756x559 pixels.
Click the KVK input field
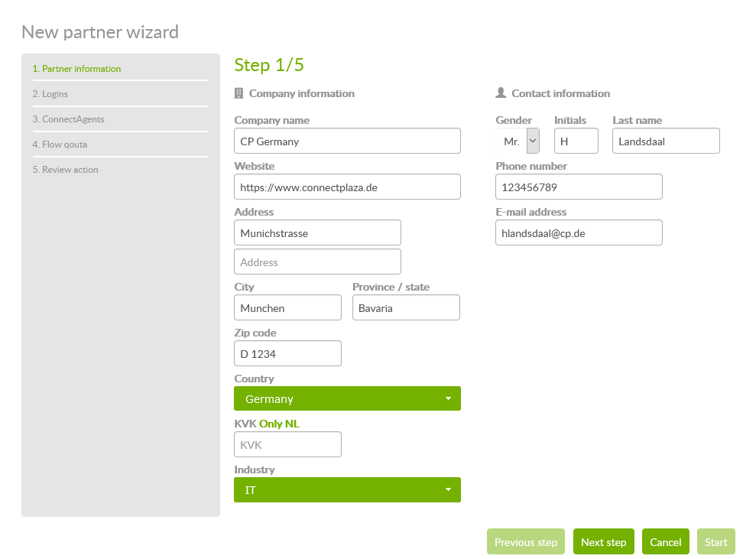point(287,444)
